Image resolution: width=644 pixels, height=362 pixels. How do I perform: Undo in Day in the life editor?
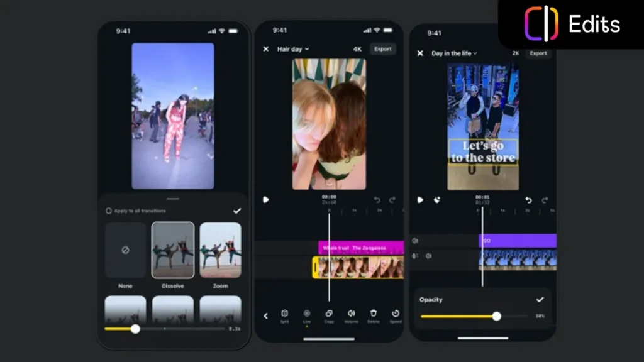click(x=528, y=200)
